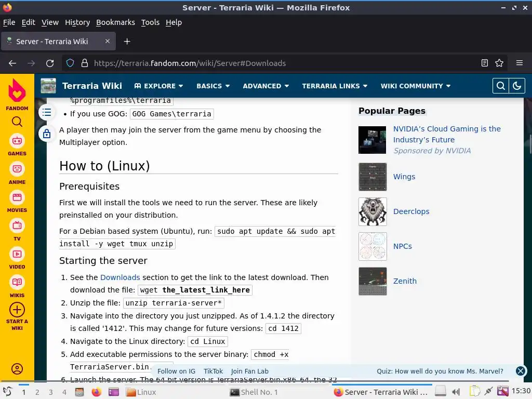The image size is (532, 399).
Task: Open NVIDIA's Cloud Gaming sponsored link
Action: pyautogui.click(x=447, y=135)
